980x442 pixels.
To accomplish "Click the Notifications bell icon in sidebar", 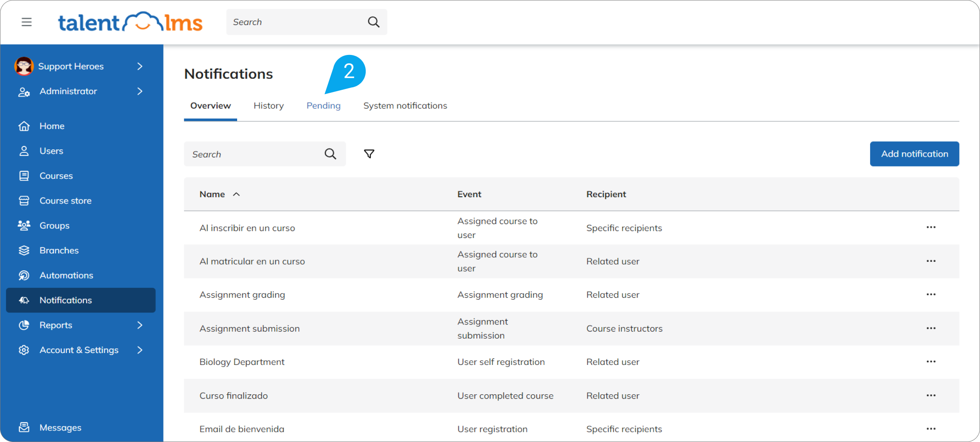I will (24, 300).
